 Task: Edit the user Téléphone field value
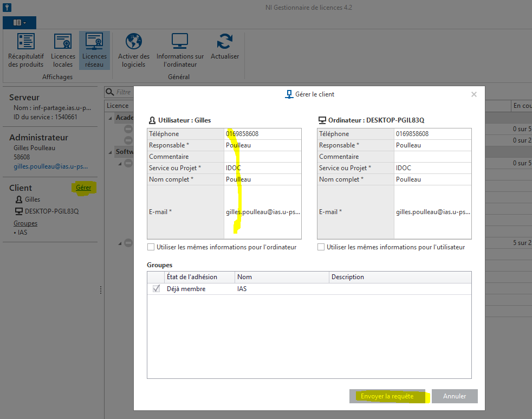tap(262, 134)
